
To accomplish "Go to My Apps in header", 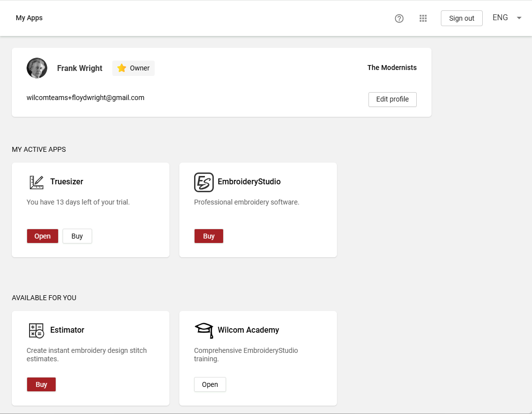I will coord(29,18).
